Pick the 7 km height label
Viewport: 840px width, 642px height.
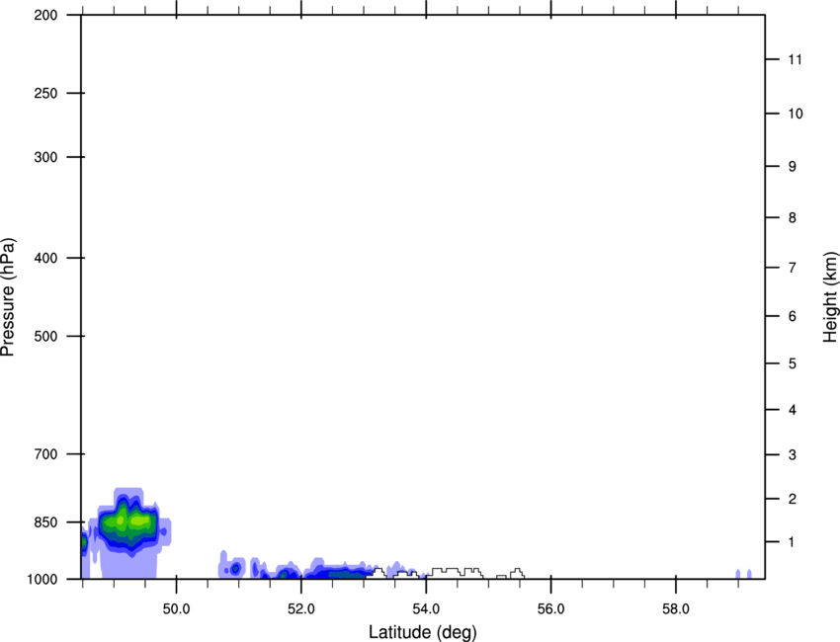tap(793, 268)
